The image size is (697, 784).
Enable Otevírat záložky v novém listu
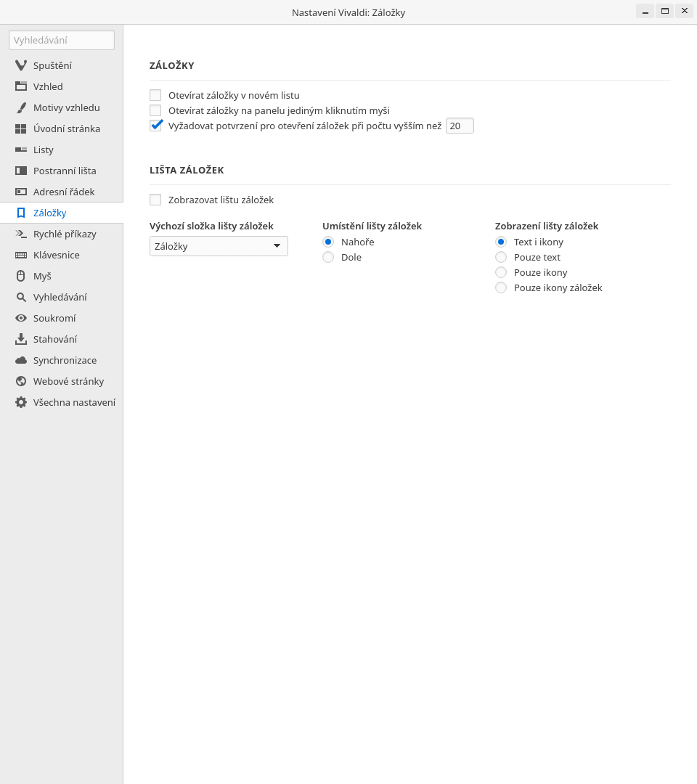[155, 95]
